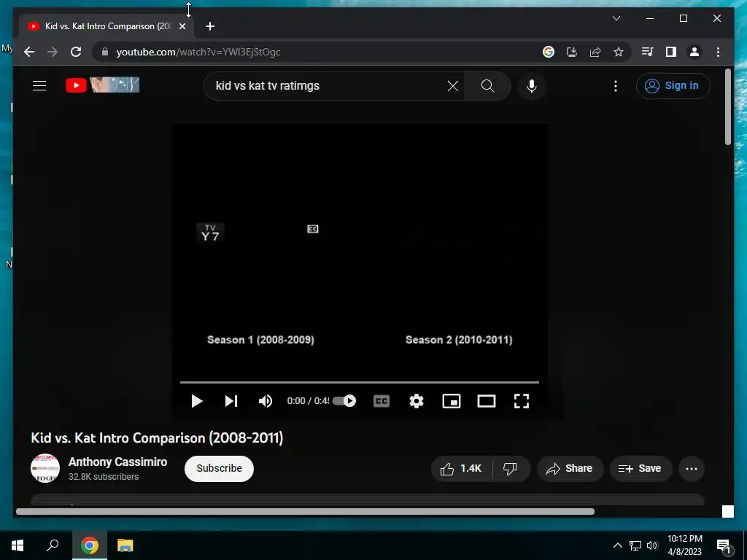Viewport: 747px width, 560px height.
Task: Click the video progress bar
Action: (x=359, y=382)
